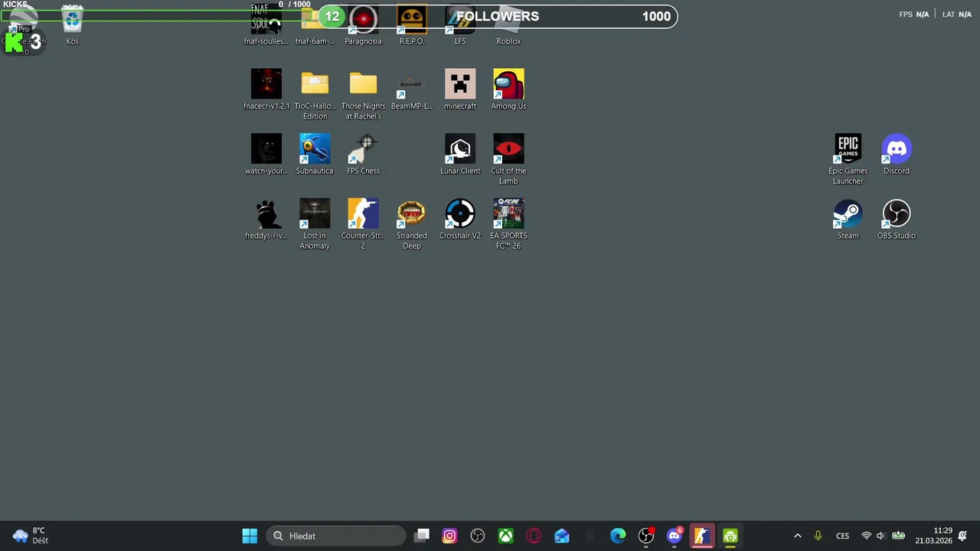Click the microphone tray icon
The width and height of the screenshot is (980, 551).
click(818, 536)
